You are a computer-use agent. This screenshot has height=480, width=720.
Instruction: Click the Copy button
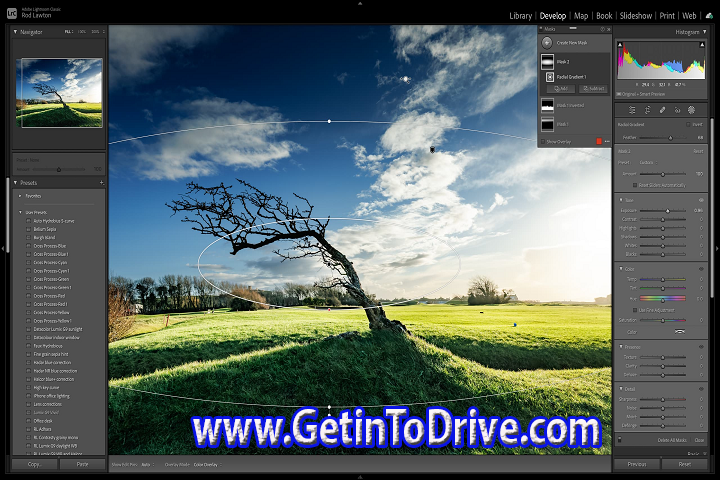[35, 464]
